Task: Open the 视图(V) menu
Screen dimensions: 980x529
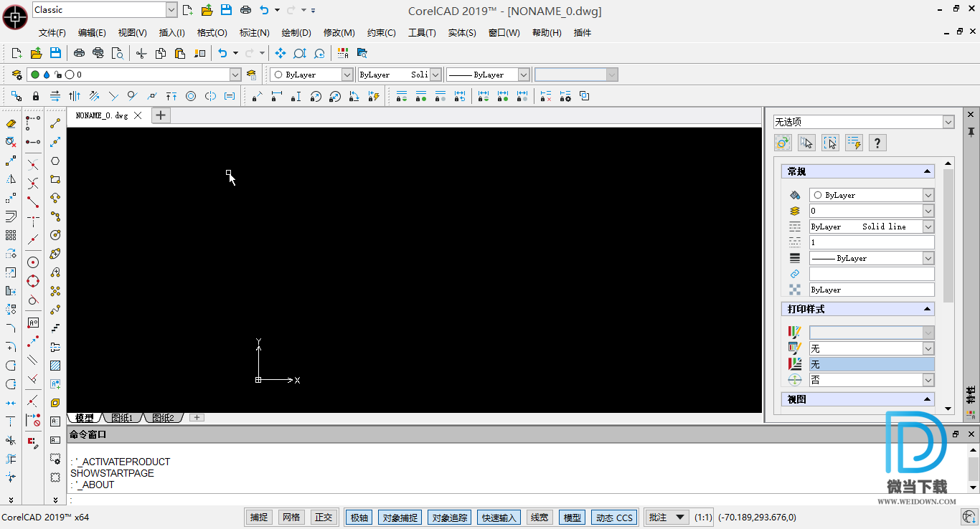Action: 133,33
